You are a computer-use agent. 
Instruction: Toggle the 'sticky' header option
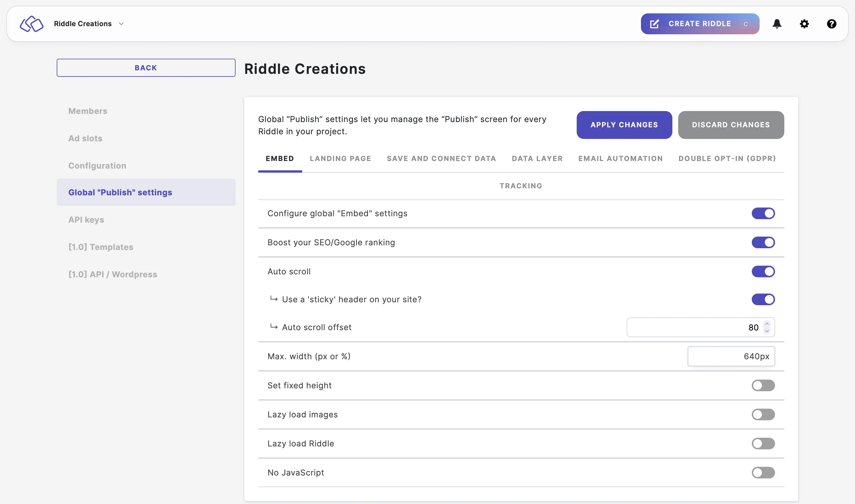[763, 299]
